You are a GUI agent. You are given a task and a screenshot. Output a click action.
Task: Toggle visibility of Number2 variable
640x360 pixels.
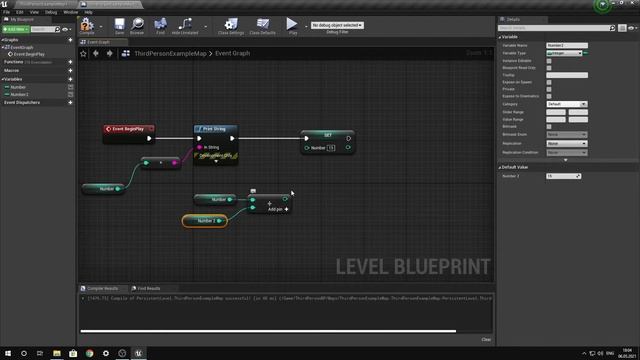coord(71,95)
